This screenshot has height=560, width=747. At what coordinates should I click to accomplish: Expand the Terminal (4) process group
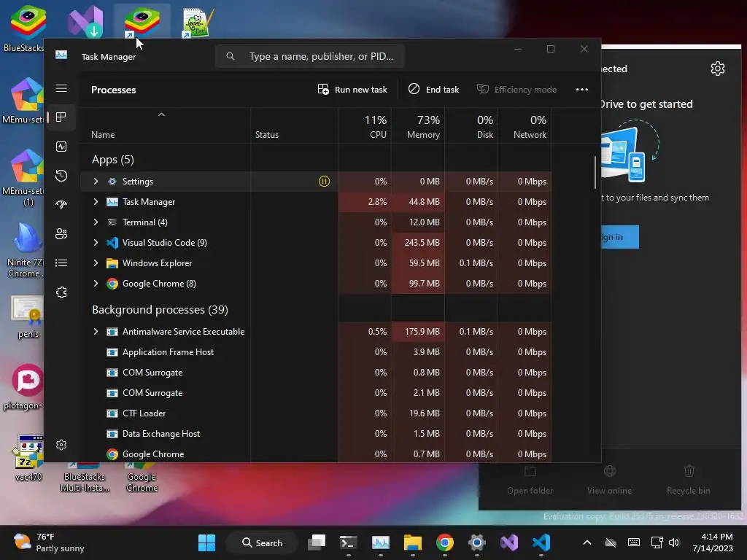pyautogui.click(x=96, y=222)
